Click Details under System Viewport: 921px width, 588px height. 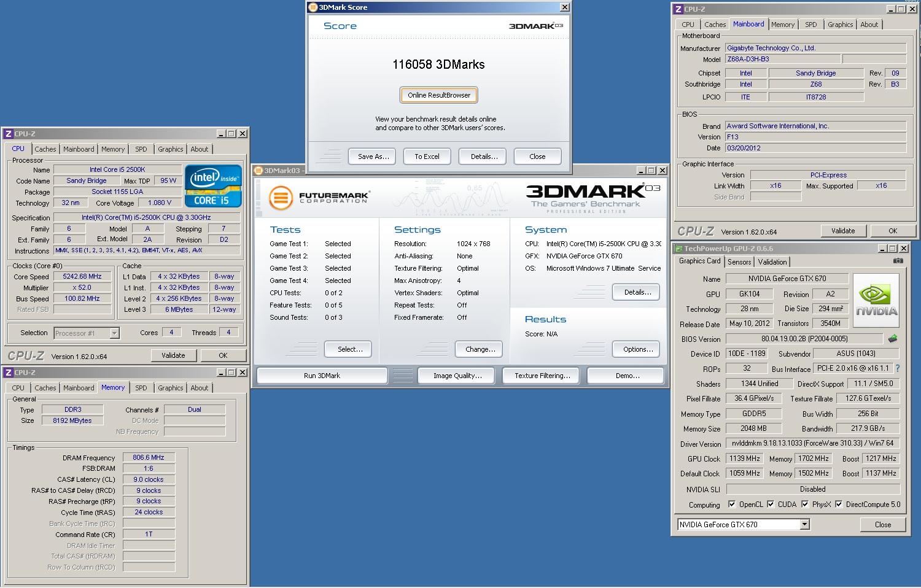pos(637,292)
